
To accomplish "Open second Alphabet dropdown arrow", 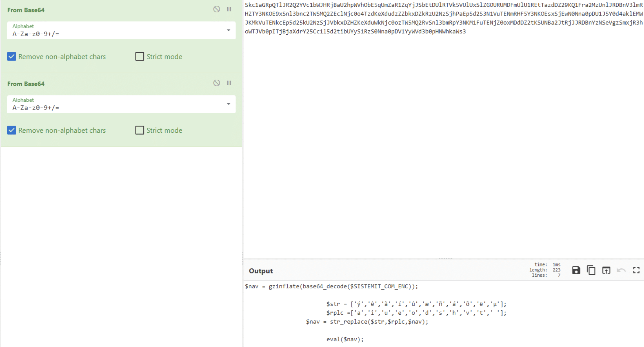I will [x=228, y=104].
